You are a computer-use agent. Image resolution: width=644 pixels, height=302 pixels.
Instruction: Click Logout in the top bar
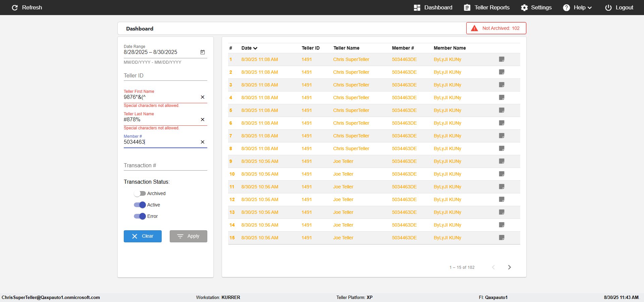click(x=619, y=7)
